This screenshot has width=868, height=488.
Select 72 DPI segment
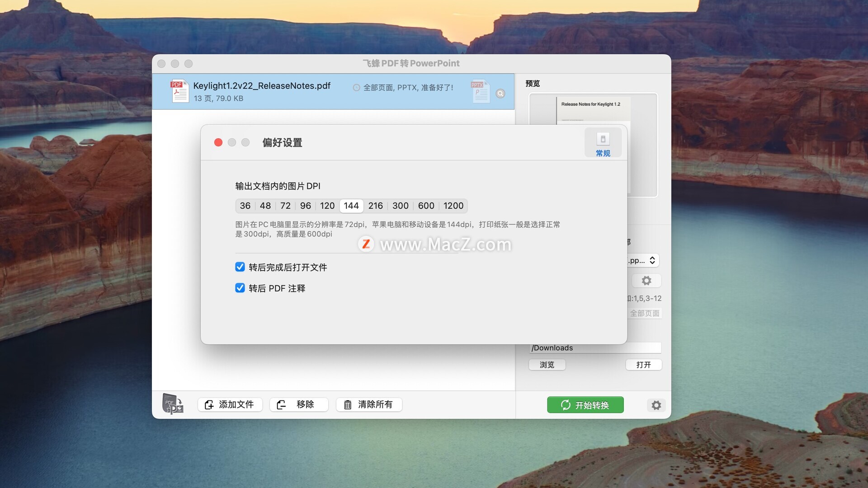tap(285, 206)
